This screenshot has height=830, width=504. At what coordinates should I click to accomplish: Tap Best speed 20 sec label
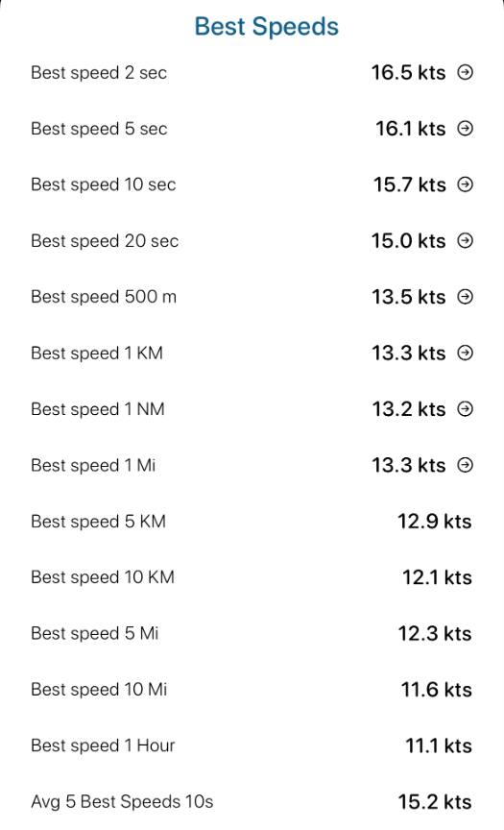[105, 241]
